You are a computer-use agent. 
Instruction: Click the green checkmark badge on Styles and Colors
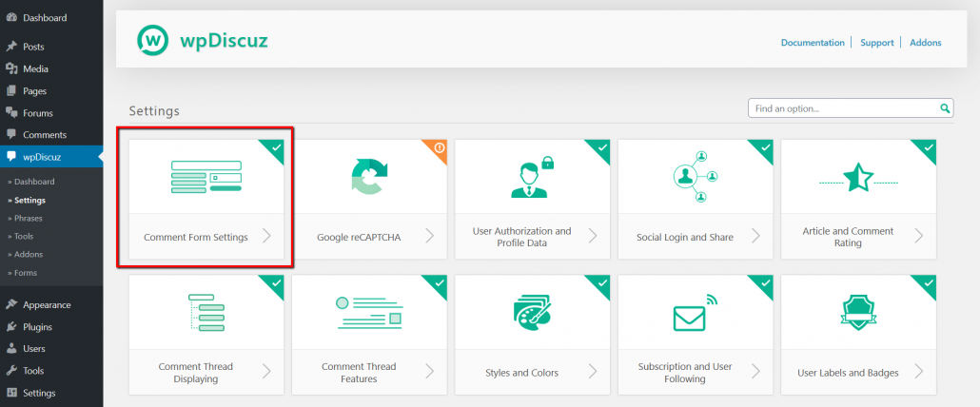tap(602, 282)
